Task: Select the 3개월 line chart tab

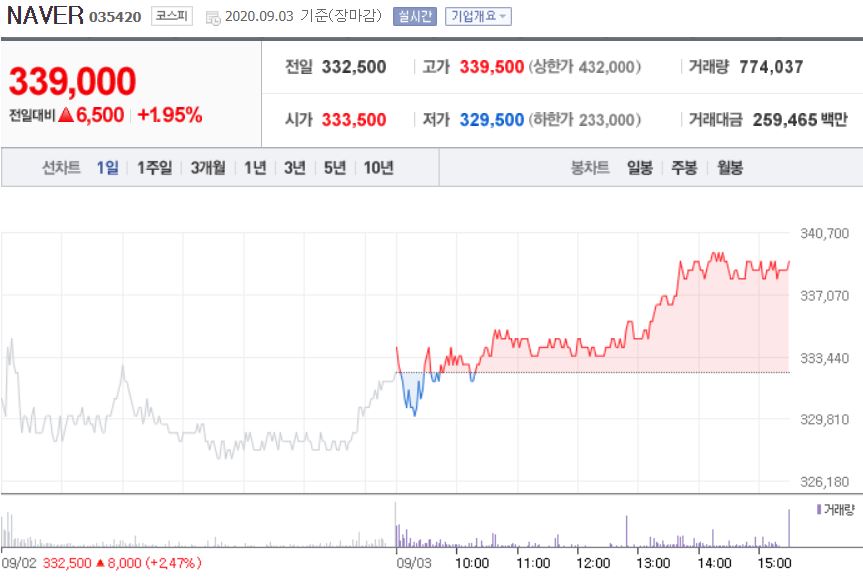Action: coord(208,167)
